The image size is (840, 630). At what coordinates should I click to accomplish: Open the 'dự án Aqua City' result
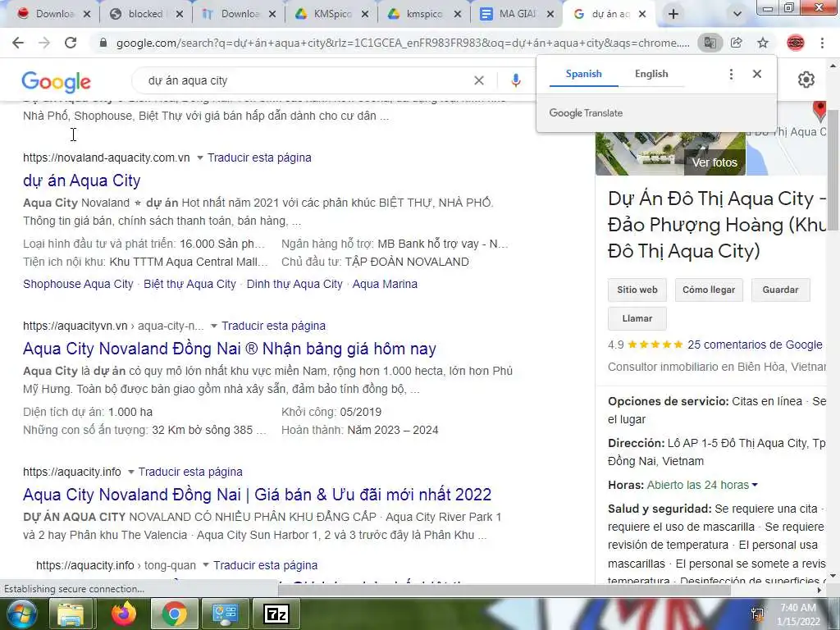[81, 180]
